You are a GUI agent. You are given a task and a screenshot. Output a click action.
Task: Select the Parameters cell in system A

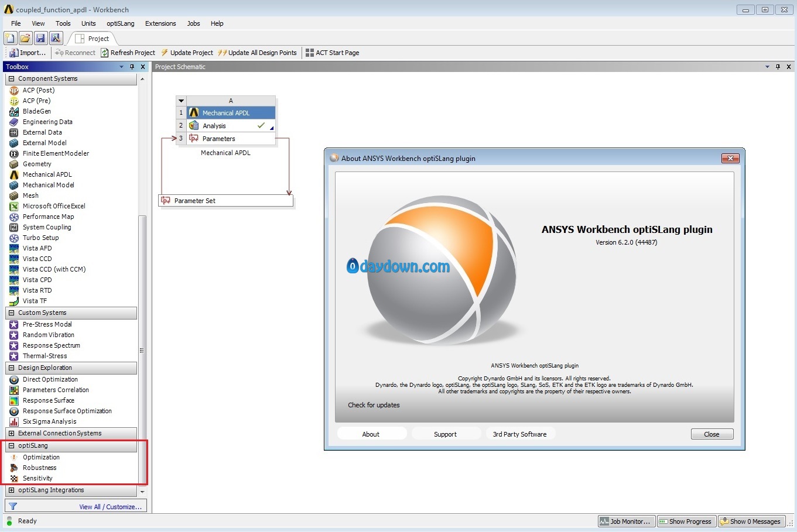(x=231, y=139)
